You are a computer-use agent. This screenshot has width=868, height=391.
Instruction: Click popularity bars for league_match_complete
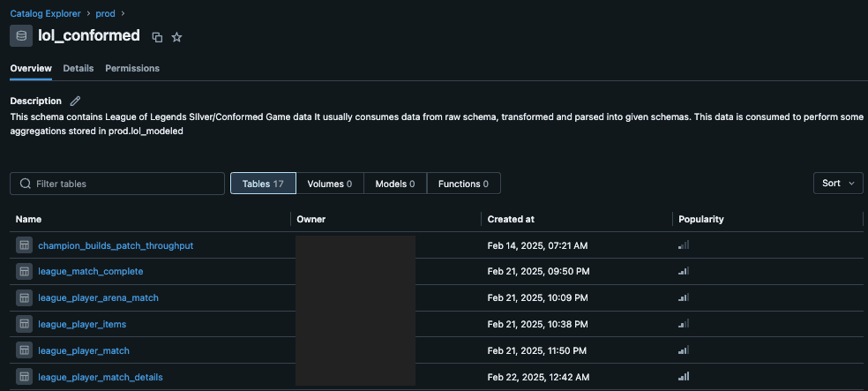coord(684,271)
